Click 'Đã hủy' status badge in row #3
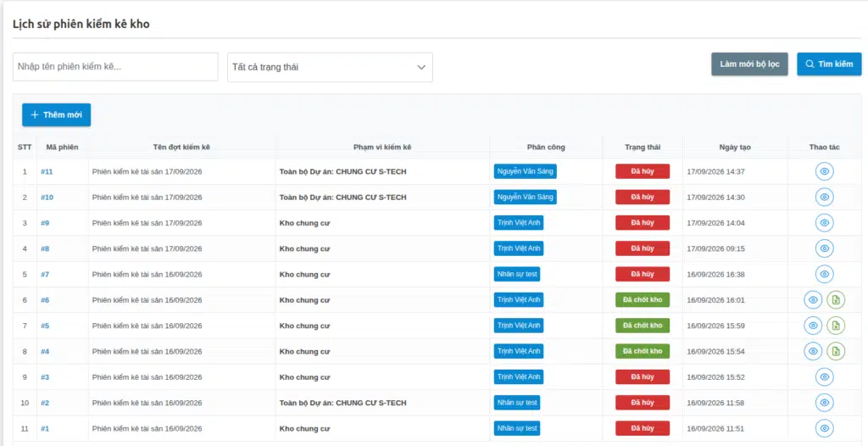This screenshot has width=868, height=446. (x=643, y=376)
